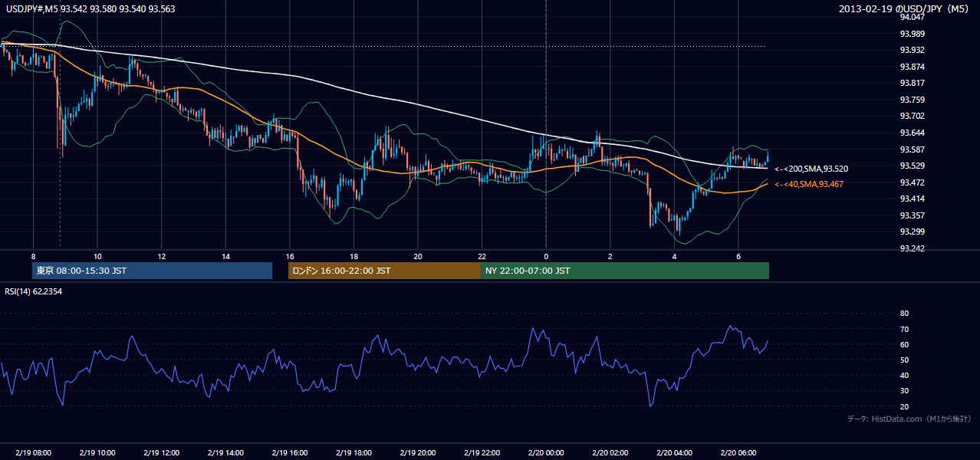Click the Tokyo 08:00-15:30 JST session bar
The height and width of the screenshot is (460, 980).
[x=153, y=271]
